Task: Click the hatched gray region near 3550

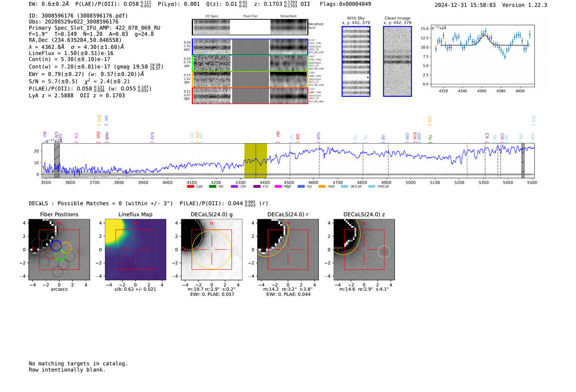Action: [57, 160]
